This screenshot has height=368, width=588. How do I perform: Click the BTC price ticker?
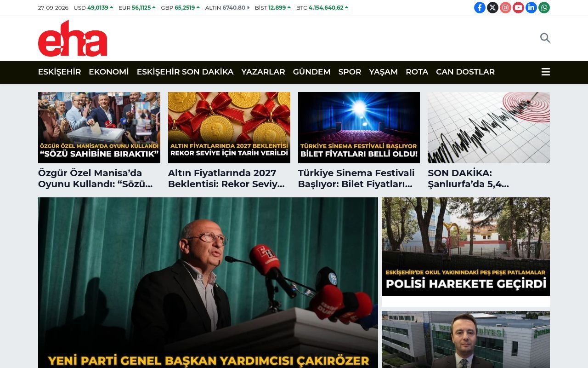tap(322, 8)
